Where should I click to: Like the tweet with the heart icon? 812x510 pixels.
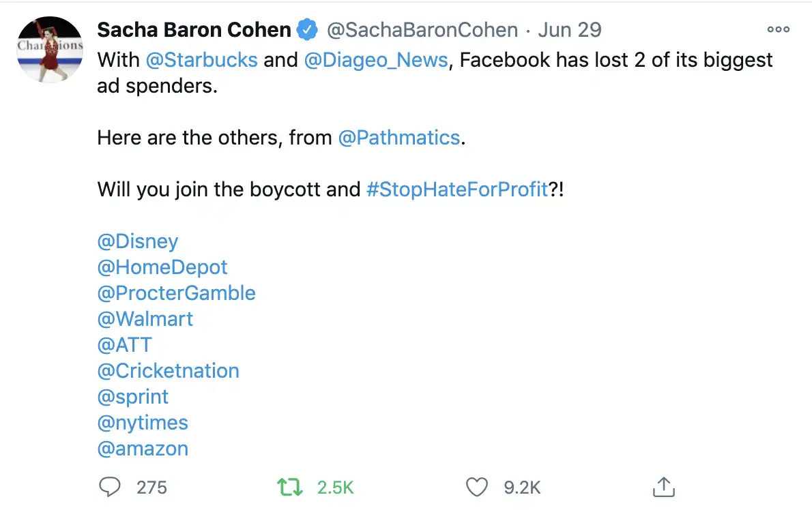point(476,487)
